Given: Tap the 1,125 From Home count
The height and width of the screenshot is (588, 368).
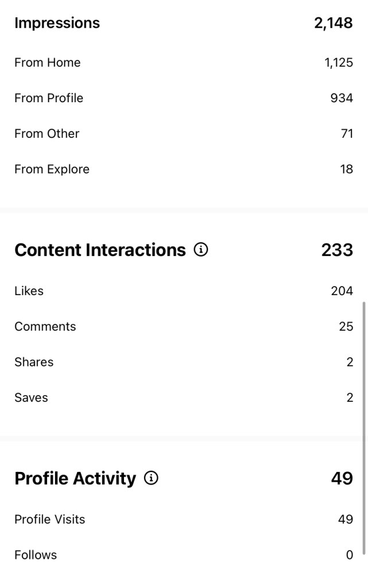Looking at the screenshot, I should tap(338, 63).
